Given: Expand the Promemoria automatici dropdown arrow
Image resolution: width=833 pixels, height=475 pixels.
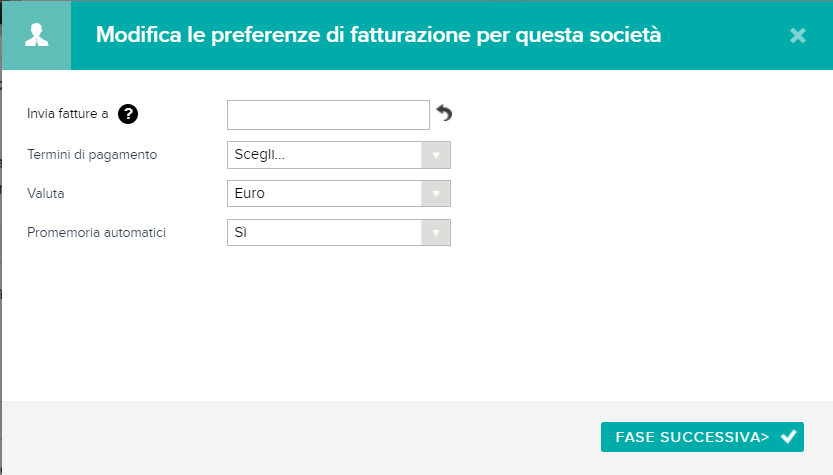Looking at the screenshot, I should click(436, 233).
